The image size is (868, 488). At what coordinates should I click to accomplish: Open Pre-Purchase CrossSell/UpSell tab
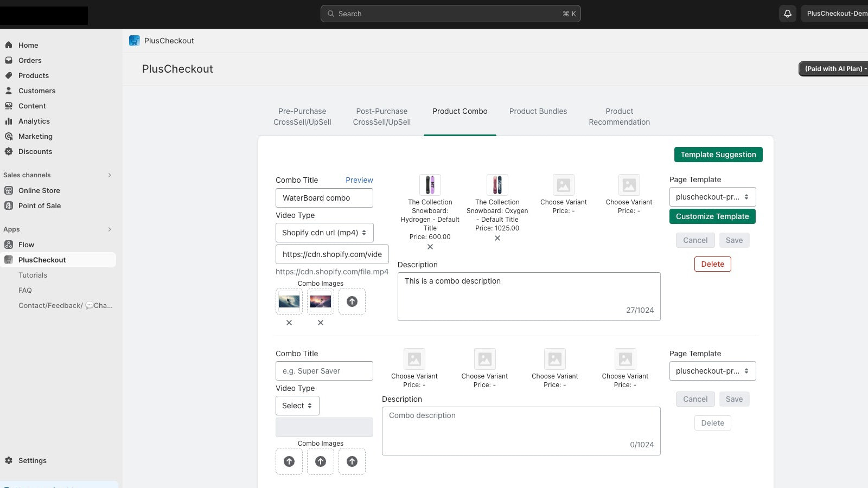(302, 117)
